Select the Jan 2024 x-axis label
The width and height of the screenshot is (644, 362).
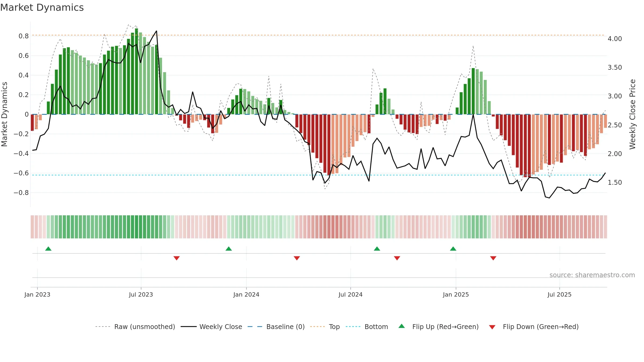246,295
